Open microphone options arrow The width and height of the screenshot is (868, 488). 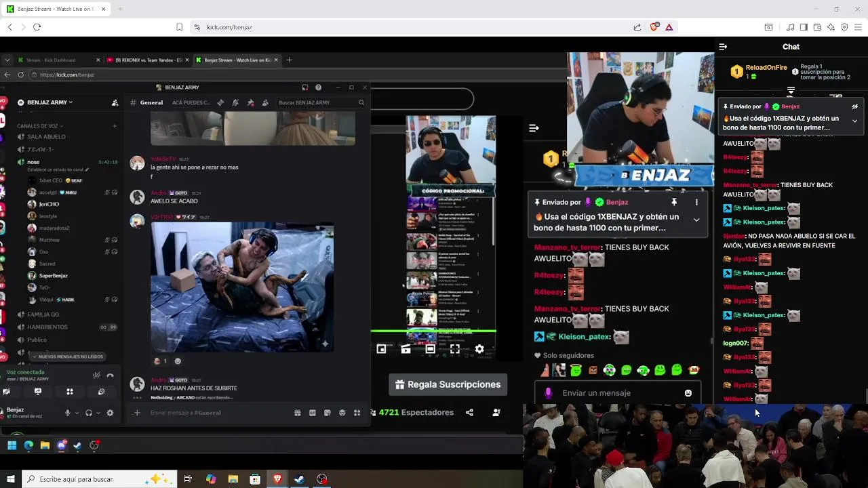77,413
